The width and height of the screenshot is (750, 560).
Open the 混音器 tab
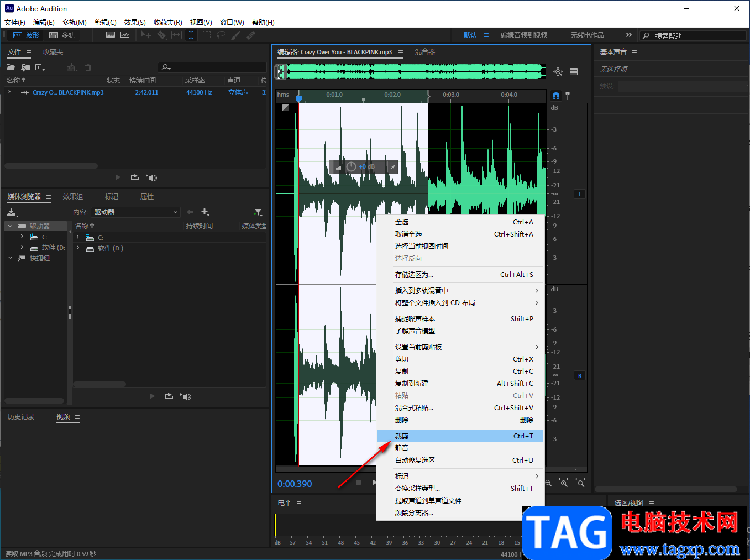click(425, 52)
